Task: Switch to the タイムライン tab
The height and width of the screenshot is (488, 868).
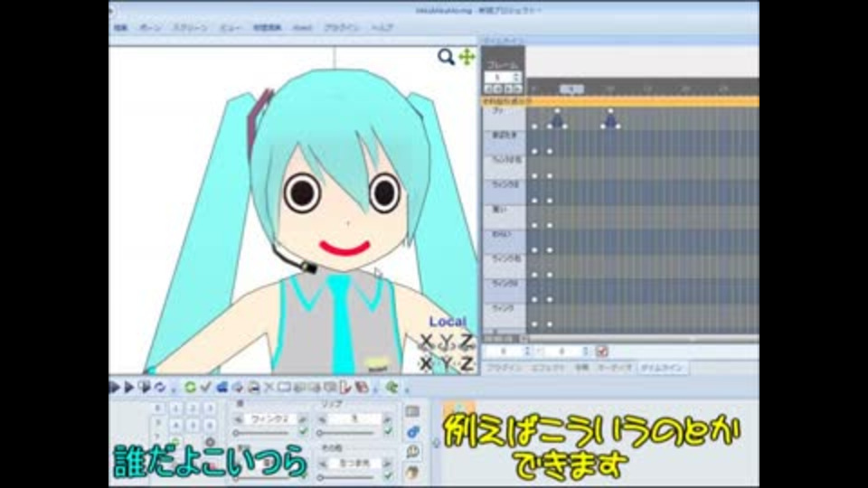Action: (x=663, y=368)
